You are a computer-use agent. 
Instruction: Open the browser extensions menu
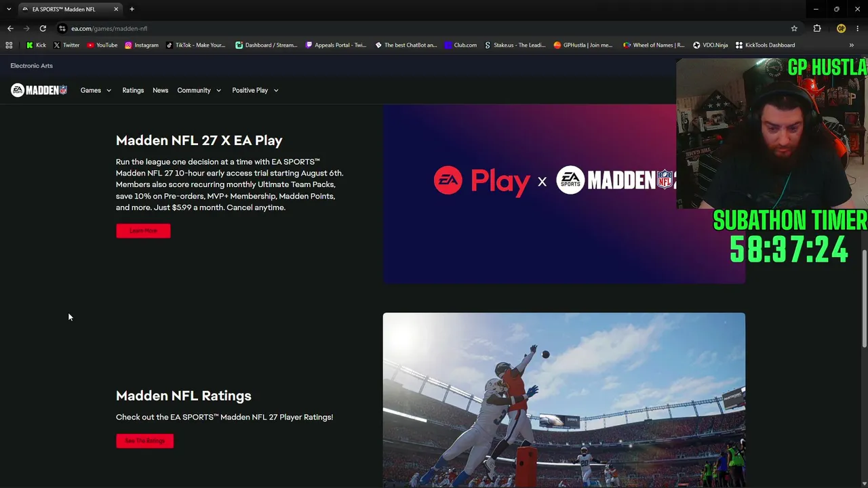817,28
